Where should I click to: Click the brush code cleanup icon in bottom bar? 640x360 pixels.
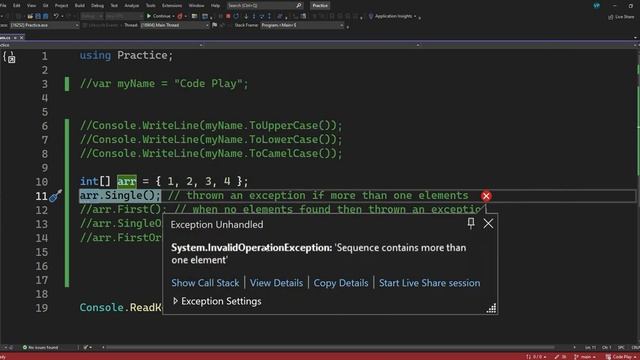86,347
